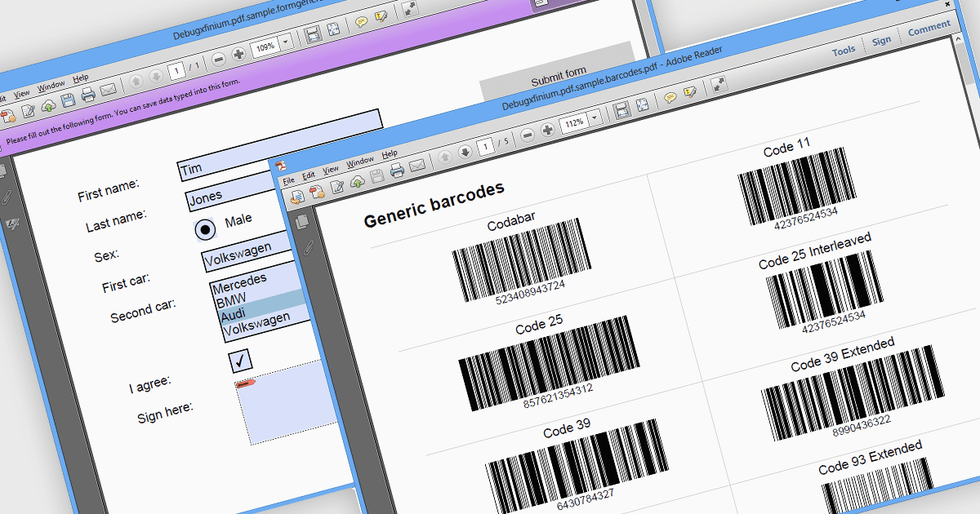
Task: Click the Submit form button
Action: [558, 73]
